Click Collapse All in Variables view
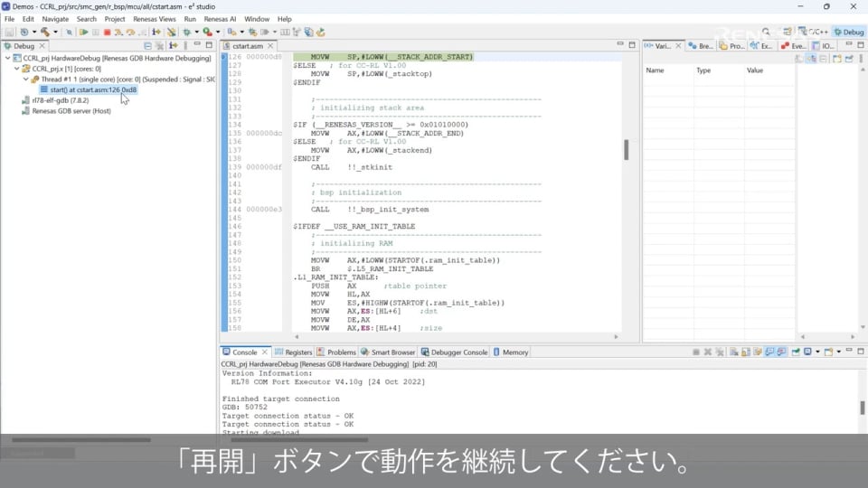868x488 pixels. (824, 59)
